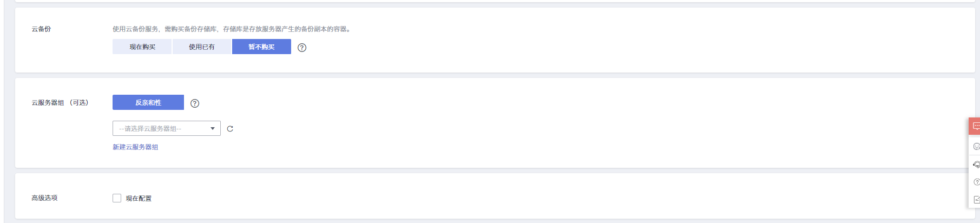The width and height of the screenshot is (980, 223).
Task: Click the help icon next to 暂不购买
Action: pos(302,48)
